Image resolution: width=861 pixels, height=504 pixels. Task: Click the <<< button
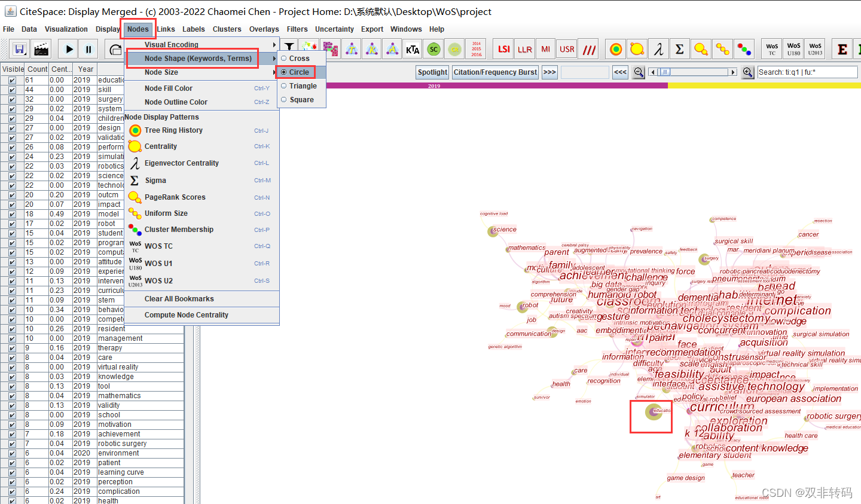(621, 72)
